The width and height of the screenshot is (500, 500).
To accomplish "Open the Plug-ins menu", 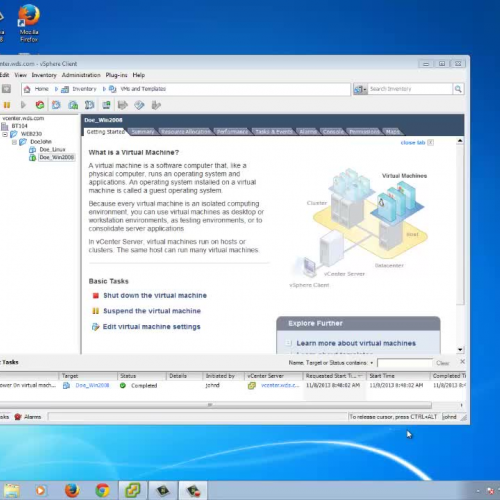I will [x=116, y=75].
